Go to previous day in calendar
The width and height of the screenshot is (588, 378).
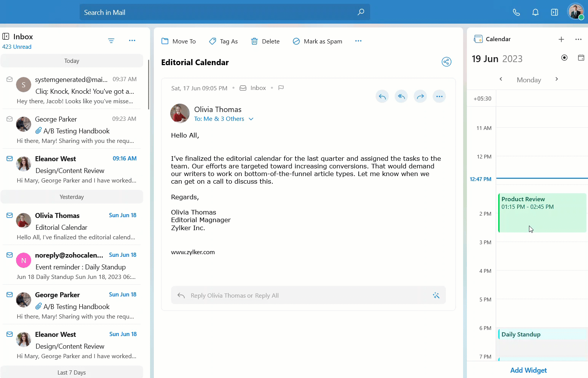[x=501, y=79]
